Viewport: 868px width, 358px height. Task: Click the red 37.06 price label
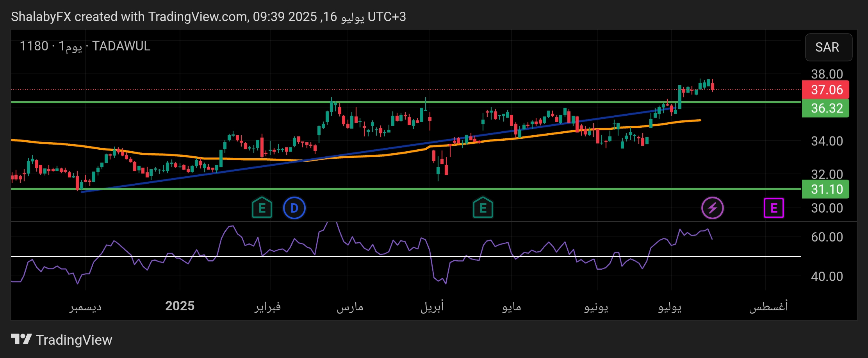[825, 90]
